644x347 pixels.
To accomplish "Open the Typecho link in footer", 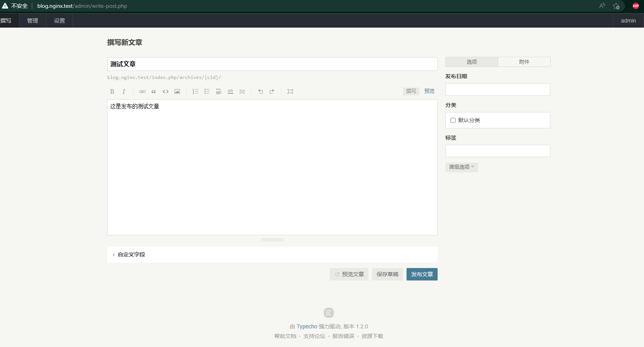I will point(307,326).
